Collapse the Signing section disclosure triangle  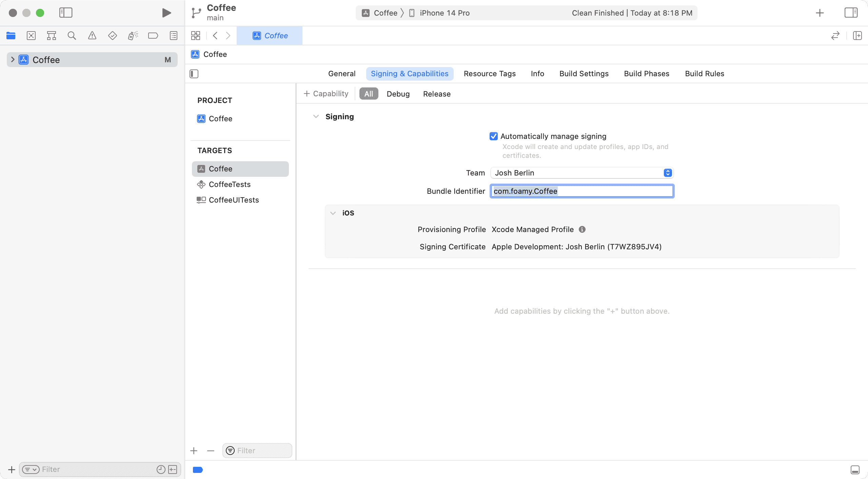[316, 116]
